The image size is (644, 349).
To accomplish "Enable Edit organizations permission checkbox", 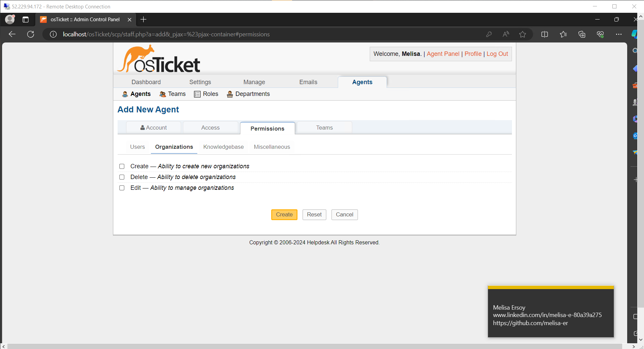I will tap(122, 188).
